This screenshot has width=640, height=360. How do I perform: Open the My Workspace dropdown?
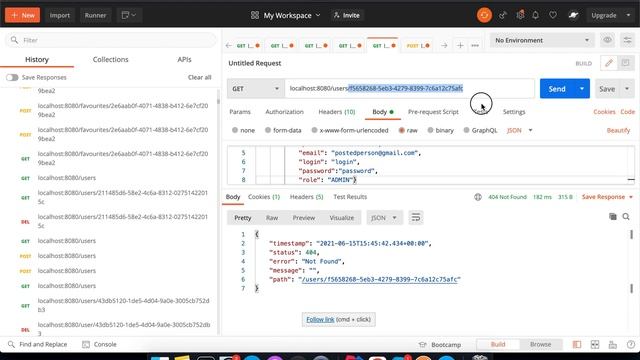click(x=286, y=16)
